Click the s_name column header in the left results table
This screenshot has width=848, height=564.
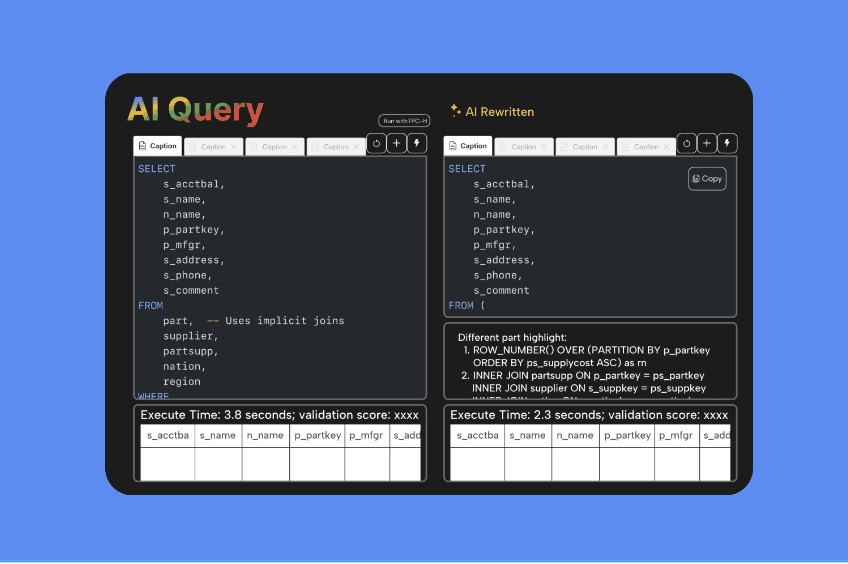218,436
